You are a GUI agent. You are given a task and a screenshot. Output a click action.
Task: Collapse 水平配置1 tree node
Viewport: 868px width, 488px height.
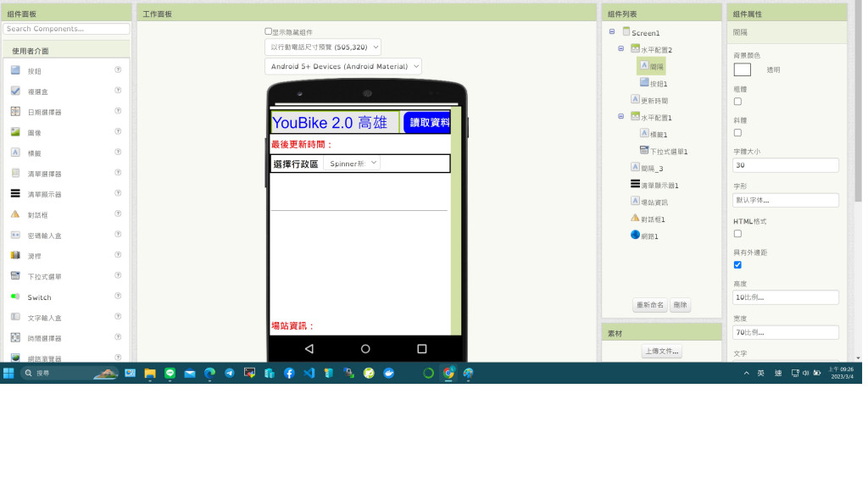620,116
